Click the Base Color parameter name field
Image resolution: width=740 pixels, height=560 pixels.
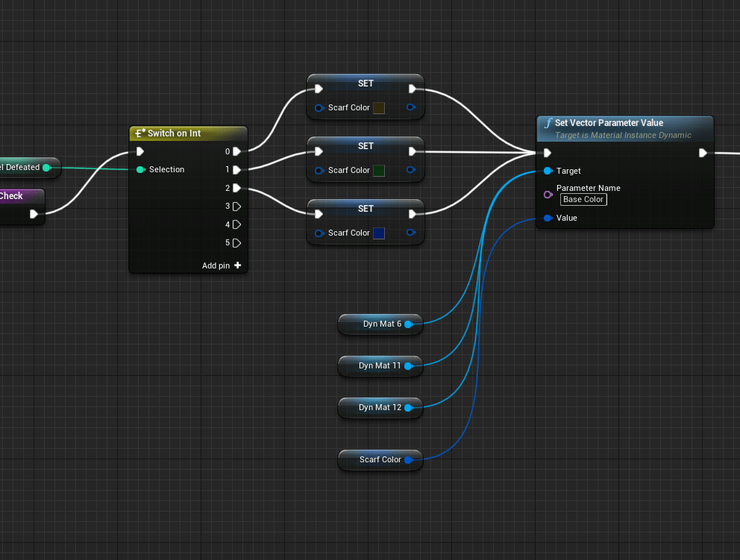point(583,200)
